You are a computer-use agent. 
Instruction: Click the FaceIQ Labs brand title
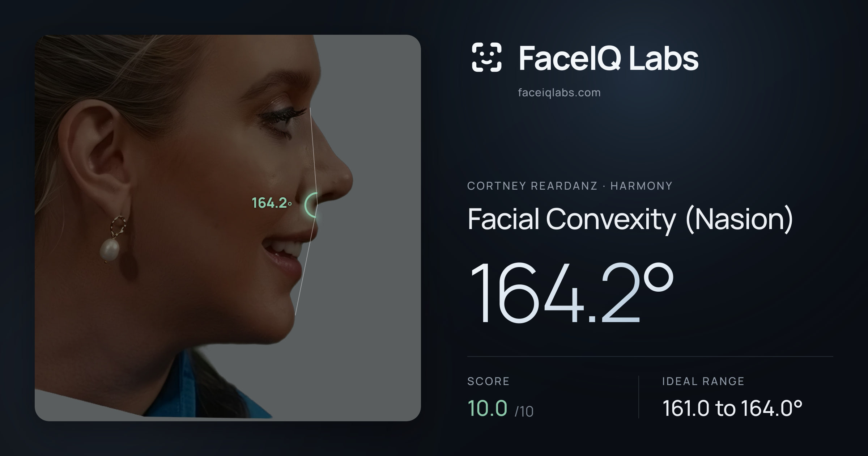point(608,58)
